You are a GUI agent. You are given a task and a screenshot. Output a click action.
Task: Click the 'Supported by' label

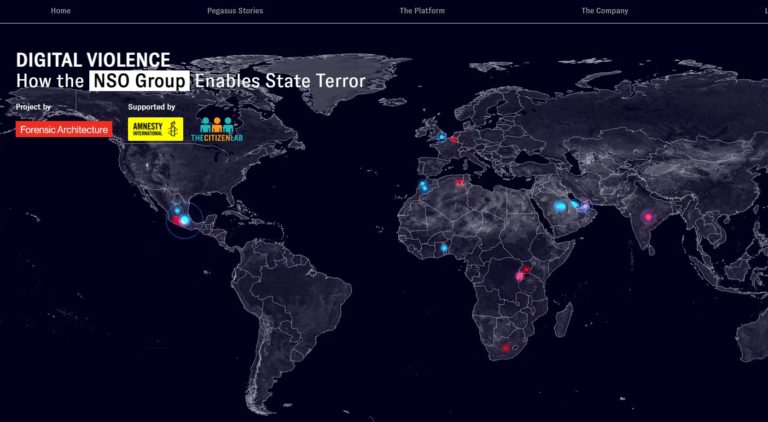click(151, 107)
